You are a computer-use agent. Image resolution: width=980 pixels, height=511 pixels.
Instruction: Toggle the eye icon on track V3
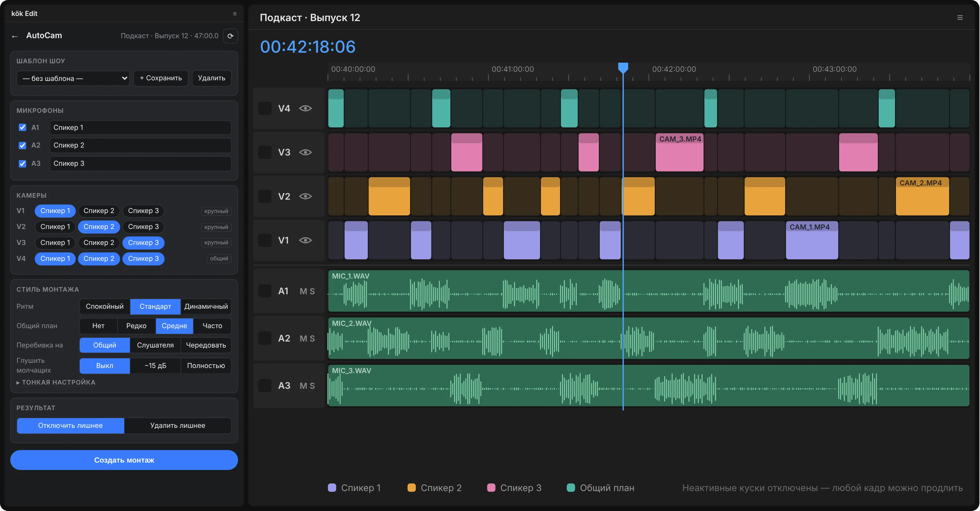pos(306,152)
